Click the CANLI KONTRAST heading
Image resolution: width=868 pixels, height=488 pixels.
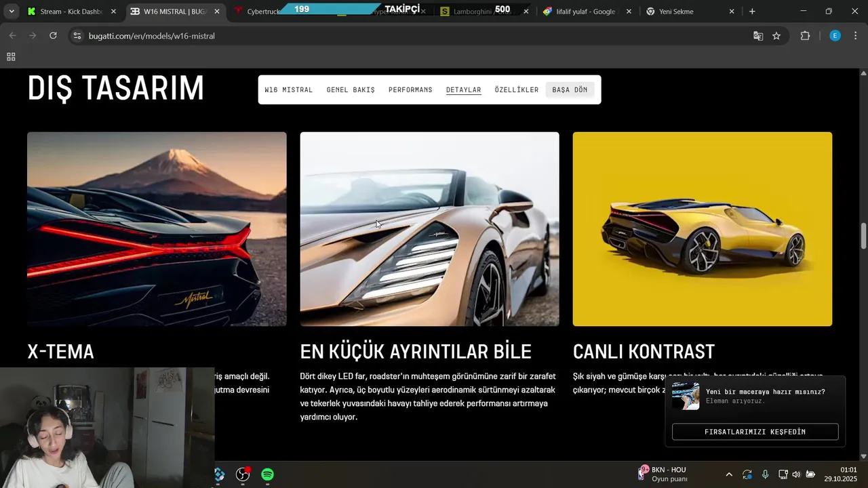[x=644, y=352]
